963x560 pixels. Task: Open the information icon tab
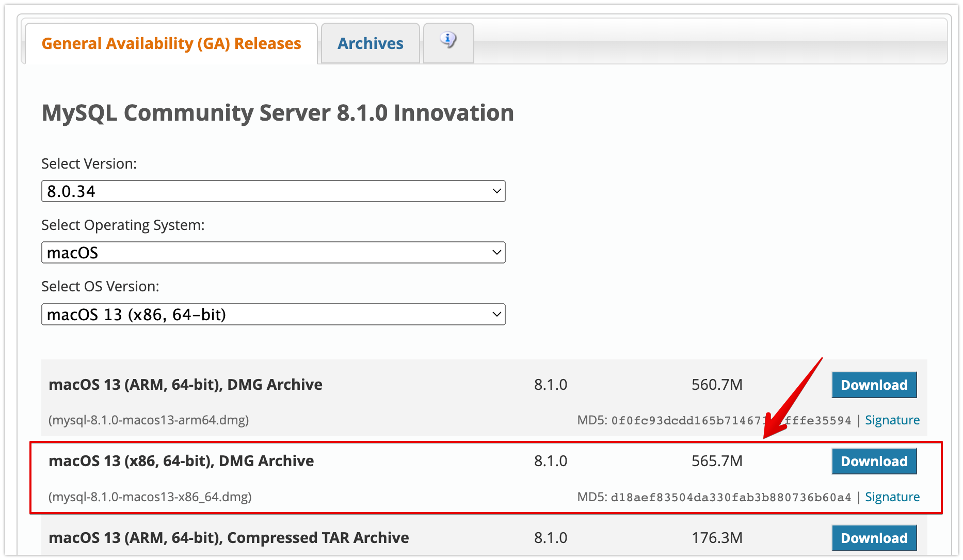pyautogui.click(x=448, y=41)
